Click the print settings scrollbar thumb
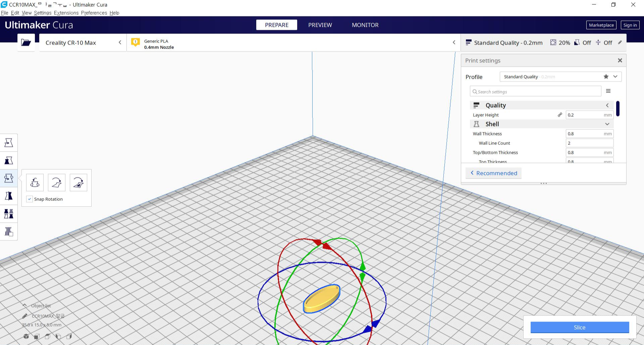 (x=618, y=109)
